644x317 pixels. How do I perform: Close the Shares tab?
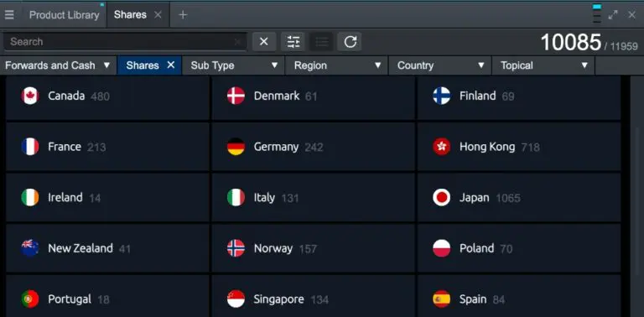tap(158, 15)
